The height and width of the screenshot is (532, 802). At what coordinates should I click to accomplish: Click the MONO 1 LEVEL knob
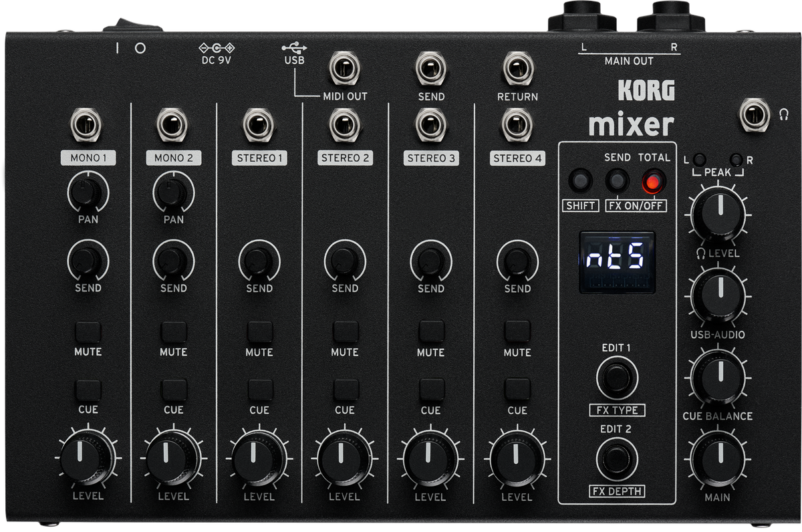[x=87, y=459]
